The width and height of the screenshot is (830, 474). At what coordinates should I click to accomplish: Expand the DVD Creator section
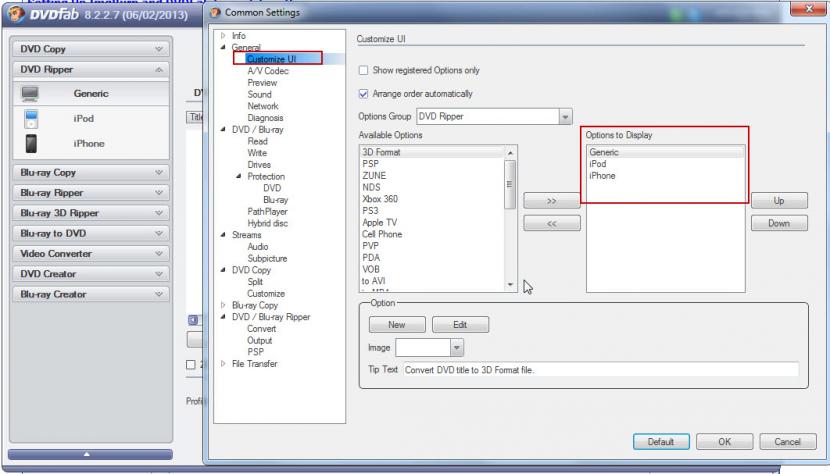(x=91, y=274)
